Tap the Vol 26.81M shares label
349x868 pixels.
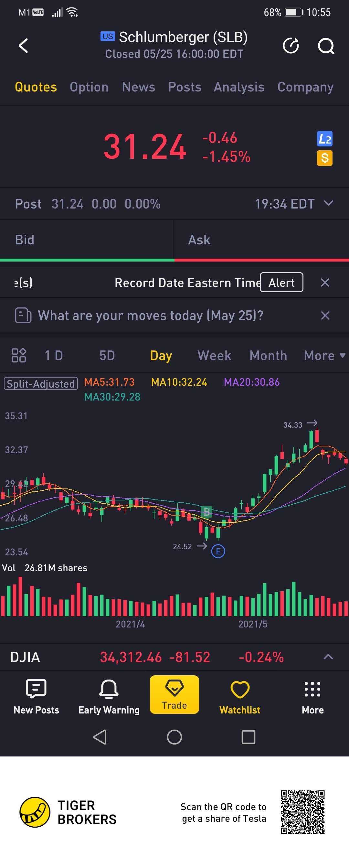pos(45,568)
